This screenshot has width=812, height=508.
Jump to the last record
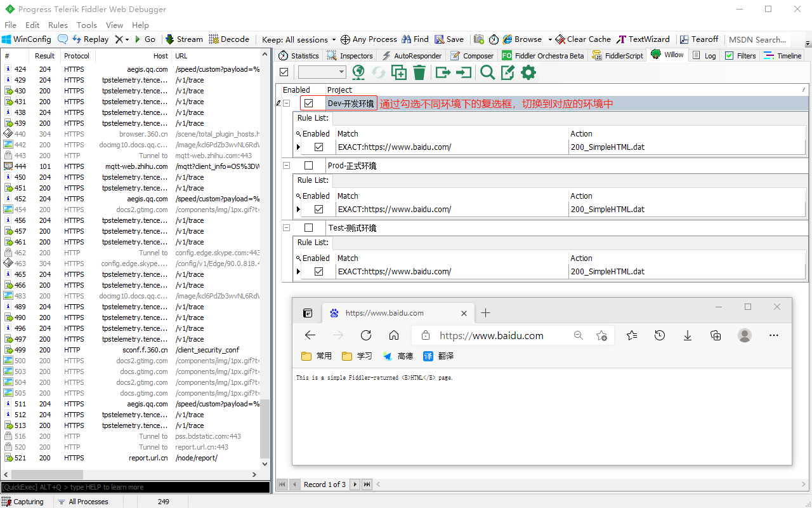(367, 485)
